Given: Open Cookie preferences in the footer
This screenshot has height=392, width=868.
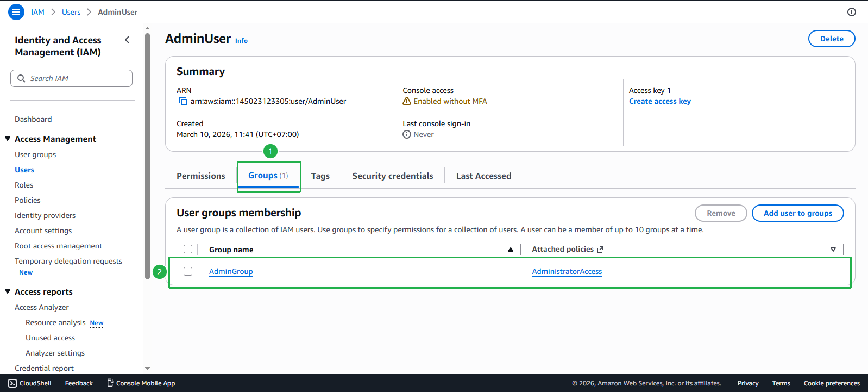Looking at the screenshot, I should click(x=832, y=383).
